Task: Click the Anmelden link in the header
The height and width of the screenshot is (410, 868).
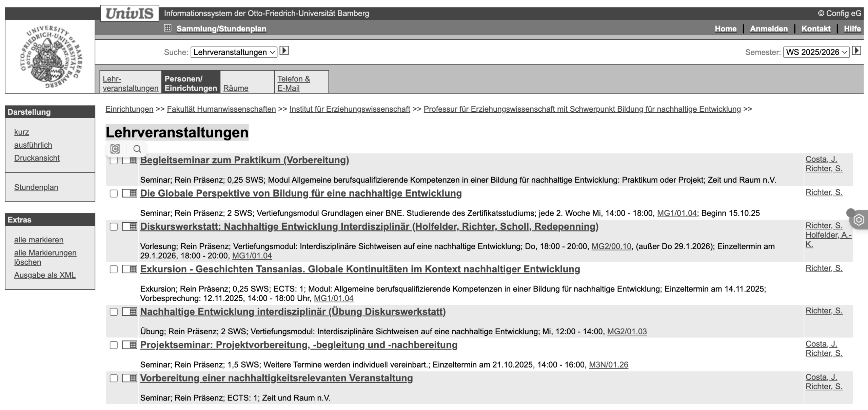Action: tap(769, 29)
